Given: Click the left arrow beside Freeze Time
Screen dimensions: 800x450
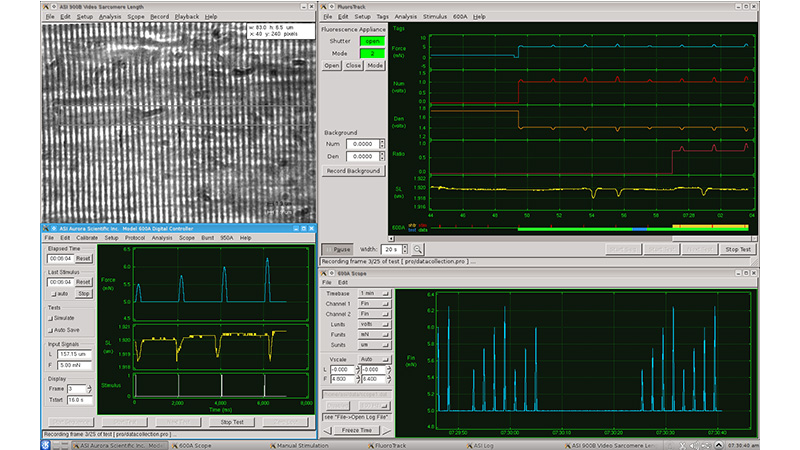Looking at the screenshot, I should coord(327,431).
